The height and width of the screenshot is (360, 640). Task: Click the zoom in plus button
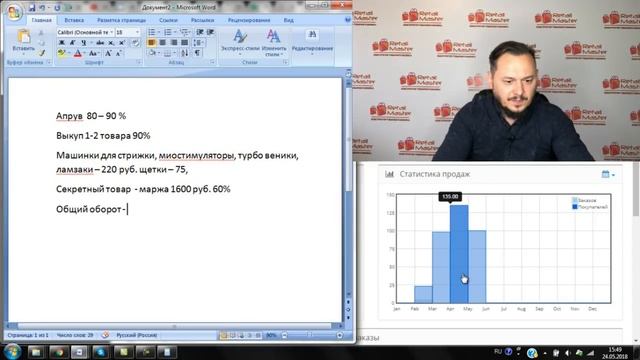[x=340, y=335]
